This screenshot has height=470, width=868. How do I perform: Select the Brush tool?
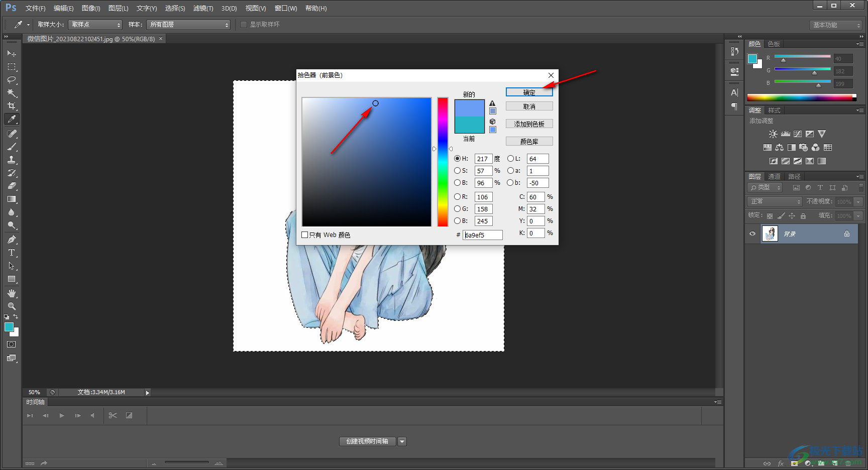coord(12,147)
